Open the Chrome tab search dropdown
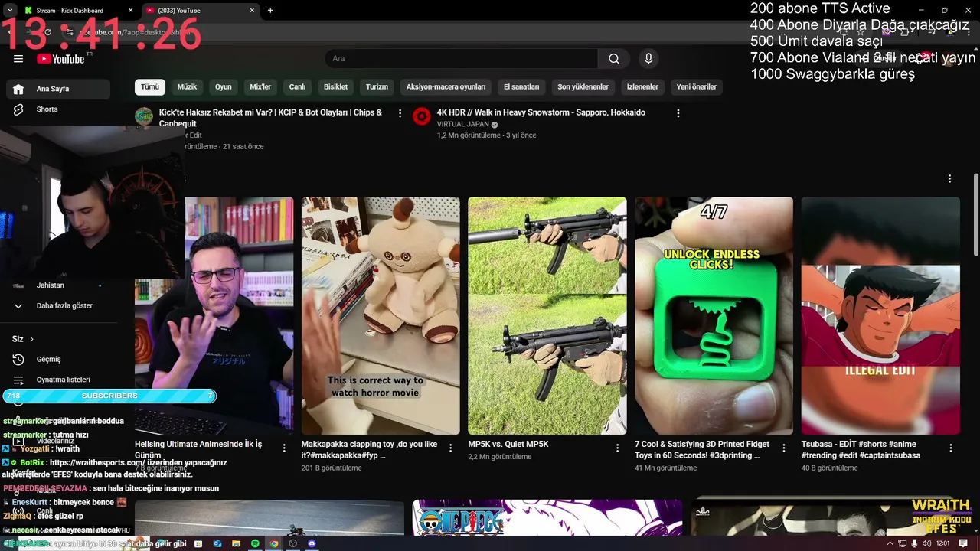 [10, 11]
